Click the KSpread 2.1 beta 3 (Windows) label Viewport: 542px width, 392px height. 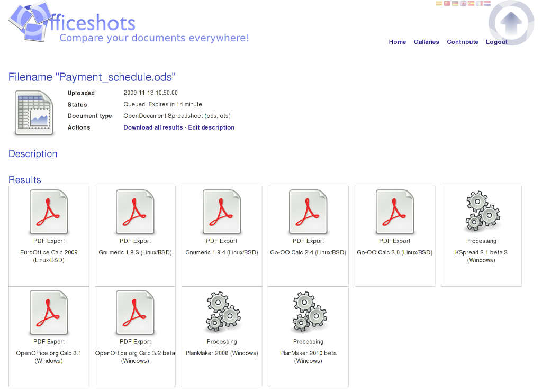coord(481,256)
